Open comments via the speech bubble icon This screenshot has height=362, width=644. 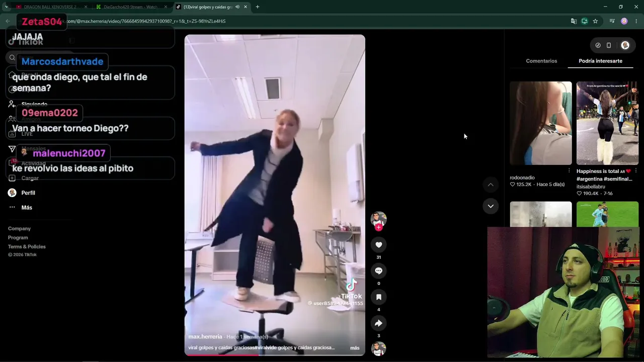pos(378,271)
